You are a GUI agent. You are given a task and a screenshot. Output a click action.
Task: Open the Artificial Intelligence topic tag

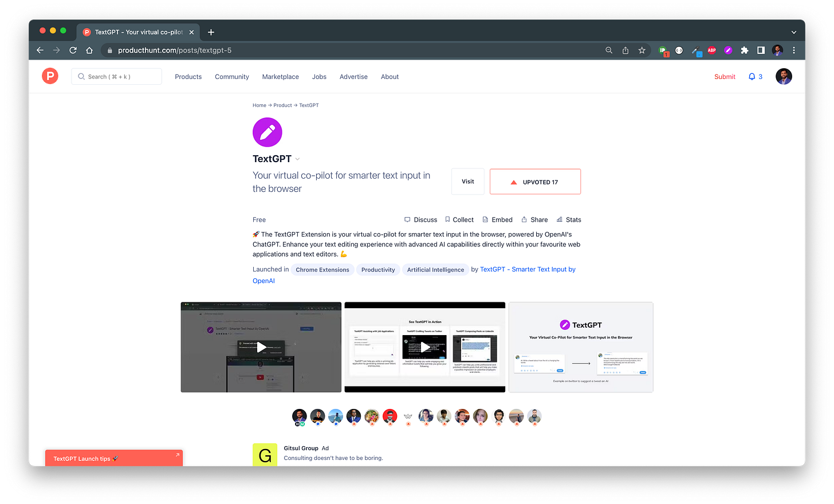click(435, 270)
